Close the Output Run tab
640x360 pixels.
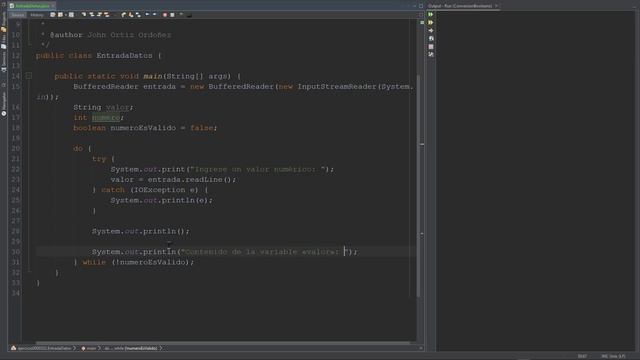[x=496, y=6]
